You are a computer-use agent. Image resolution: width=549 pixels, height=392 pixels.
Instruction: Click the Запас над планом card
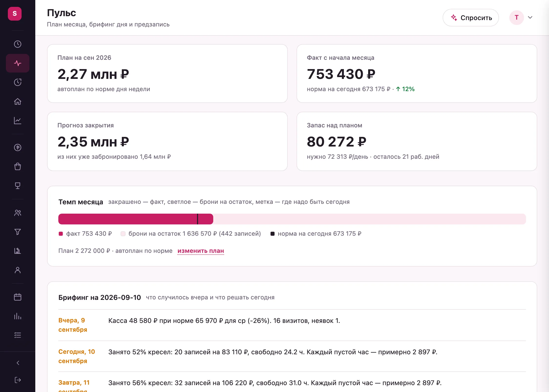[417, 141]
